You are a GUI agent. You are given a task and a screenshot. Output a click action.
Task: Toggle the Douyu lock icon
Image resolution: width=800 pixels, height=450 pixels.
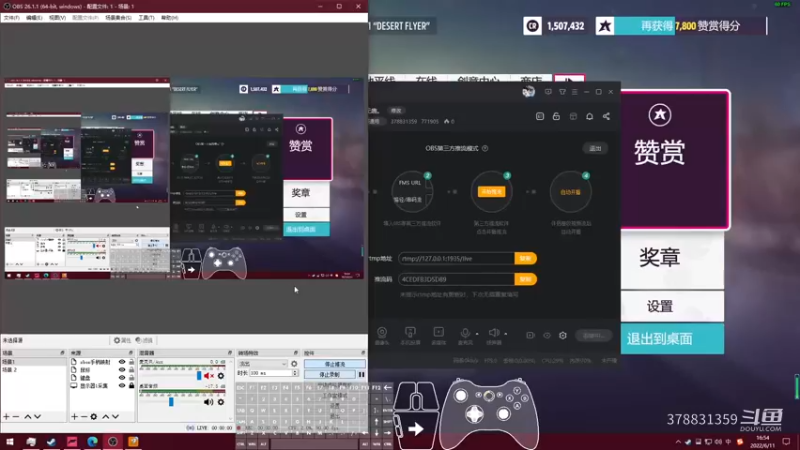(x=556, y=116)
